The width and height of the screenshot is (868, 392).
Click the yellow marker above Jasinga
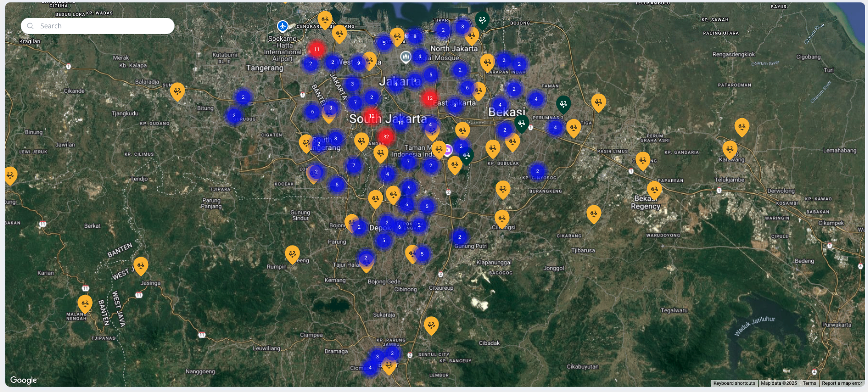click(140, 265)
